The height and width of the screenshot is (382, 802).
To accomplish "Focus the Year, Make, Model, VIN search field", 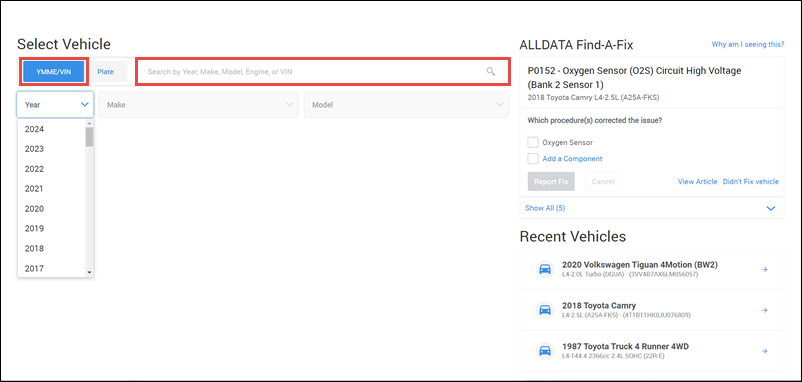I will (x=322, y=72).
